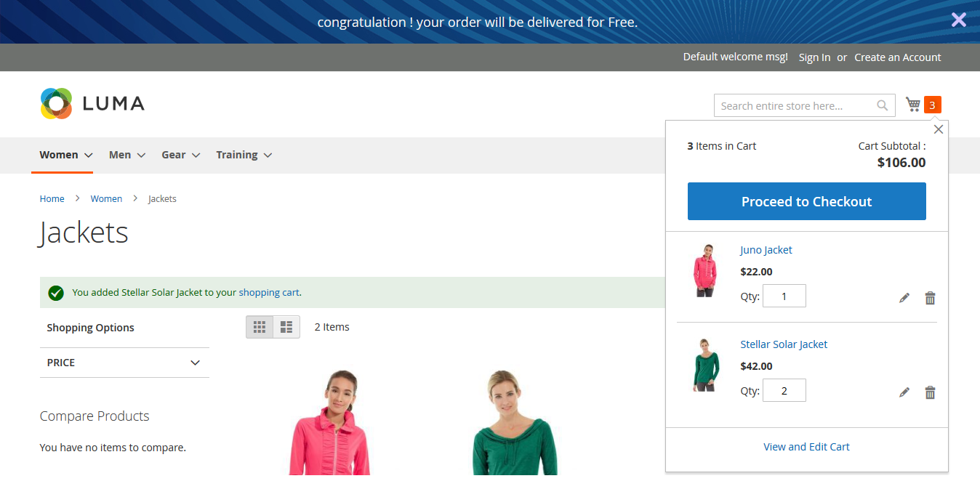Open the View and Edit Cart link

pos(806,447)
